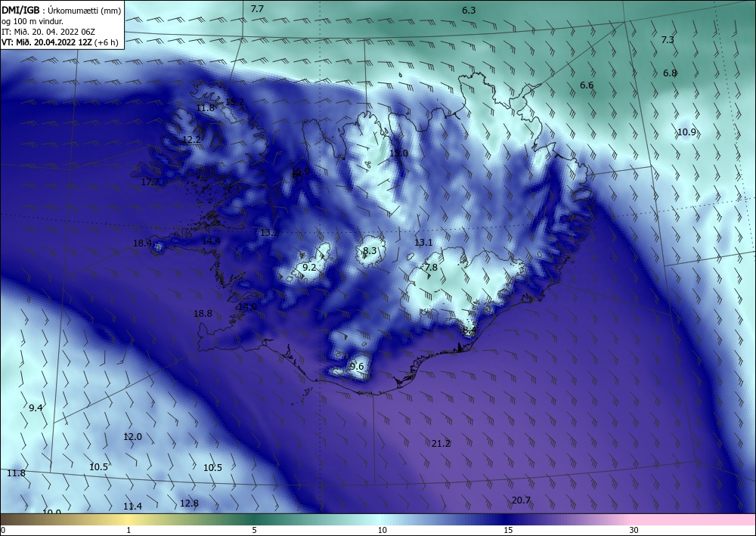
Task: Select the 15.9 value label
Action: coord(301,171)
